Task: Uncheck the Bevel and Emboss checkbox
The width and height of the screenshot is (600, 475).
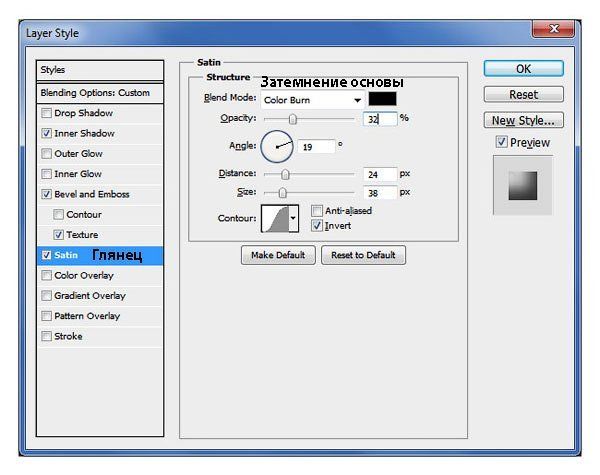Action: pyautogui.click(x=46, y=194)
